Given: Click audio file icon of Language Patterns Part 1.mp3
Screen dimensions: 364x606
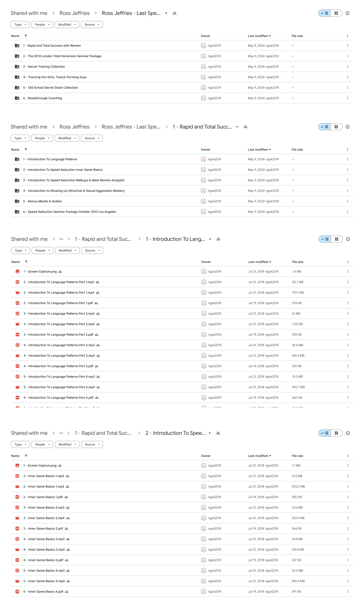Looking at the screenshot, I should coord(18,282).
